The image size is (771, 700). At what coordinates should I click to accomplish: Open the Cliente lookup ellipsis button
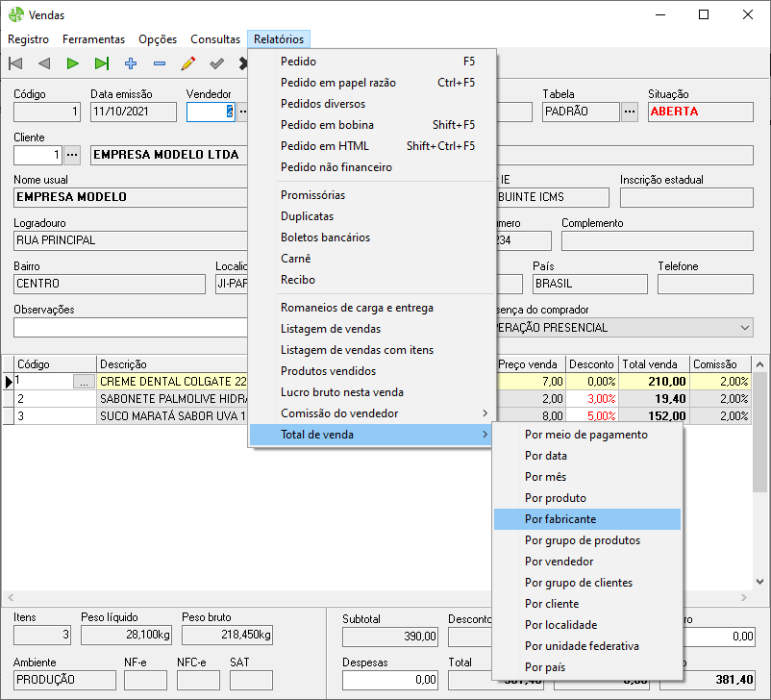pyautogui.click(x=72, y=155)
